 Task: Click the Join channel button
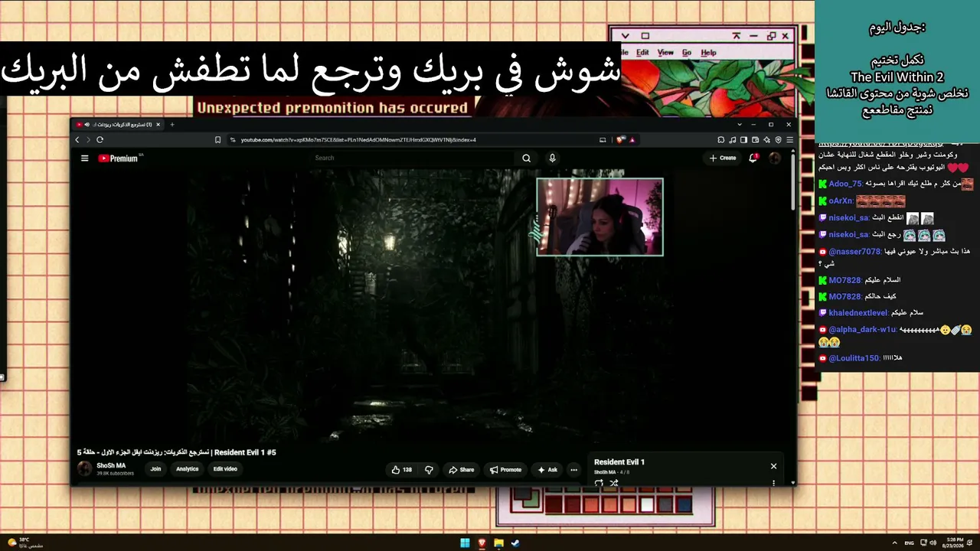coord(156,469)
